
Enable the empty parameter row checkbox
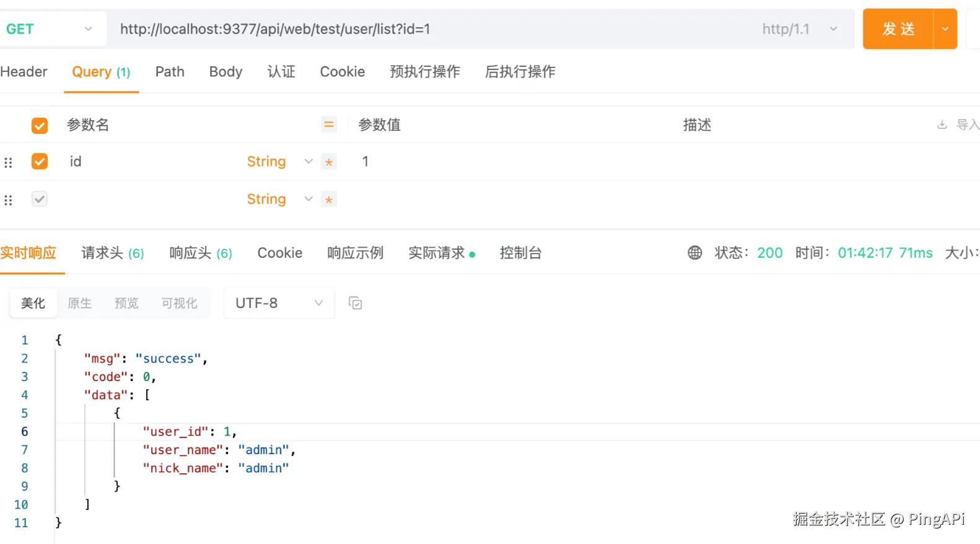(40, 199)
